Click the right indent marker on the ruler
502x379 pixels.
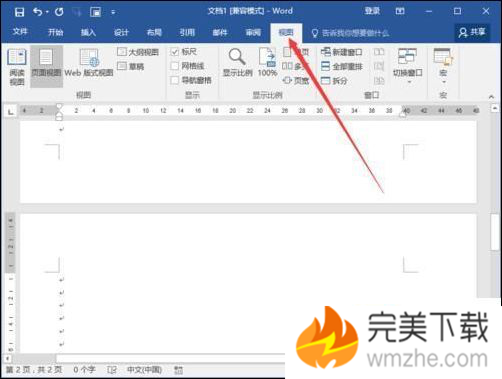(x=403, y=114)
